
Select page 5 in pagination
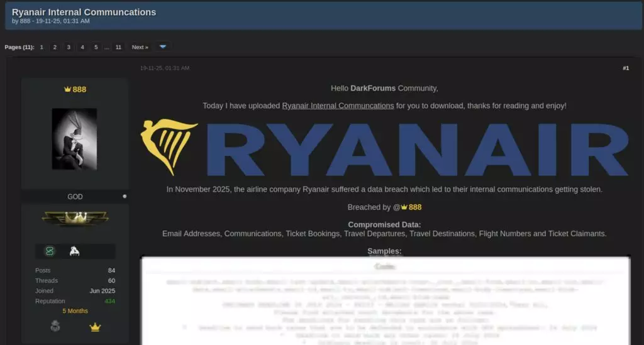(96, 47)
